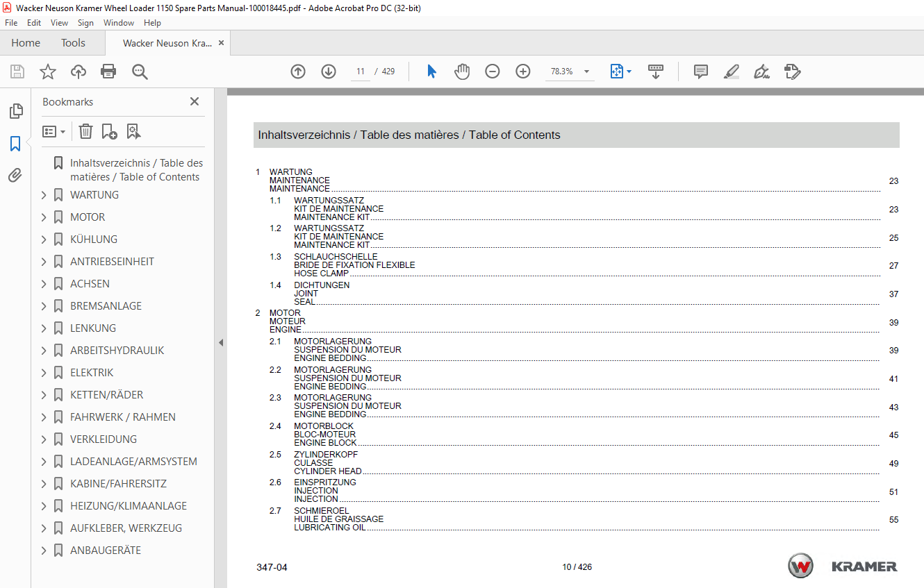The height and width of the screenshot is (588, 924).
Task: Click the HOSE CLAMP contents entry
Action: 321,274
